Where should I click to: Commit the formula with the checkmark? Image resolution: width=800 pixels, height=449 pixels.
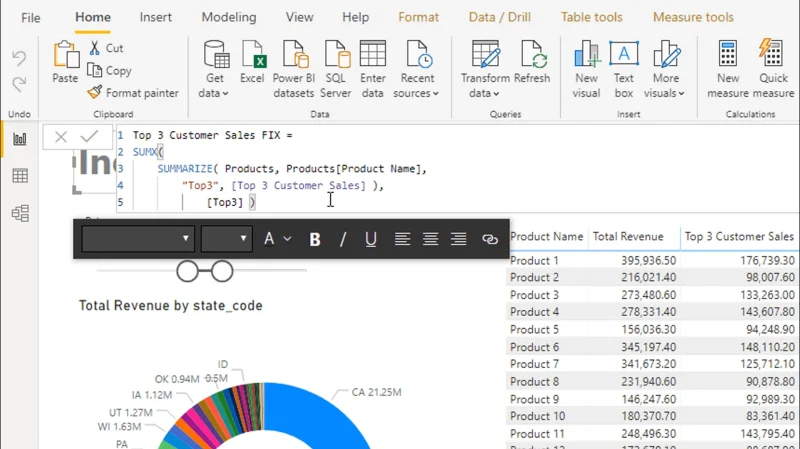(89, 136)
